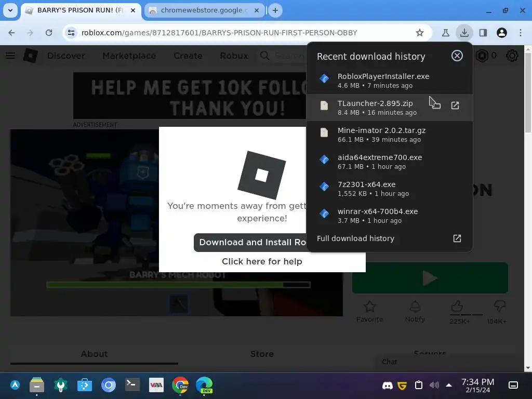Open a new tab
Image resolution: width=532 pixels, height=399 pixels.
click(x=275, y=10)
